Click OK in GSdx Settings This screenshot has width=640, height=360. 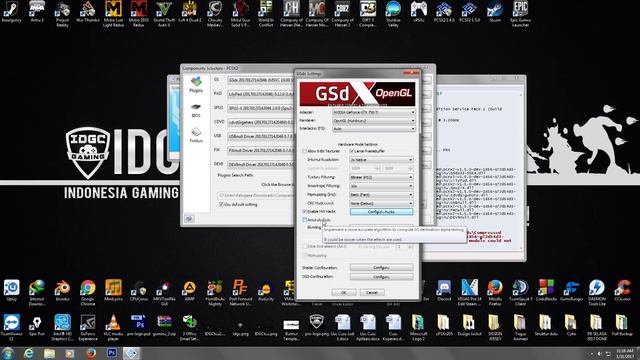point(344,293)
